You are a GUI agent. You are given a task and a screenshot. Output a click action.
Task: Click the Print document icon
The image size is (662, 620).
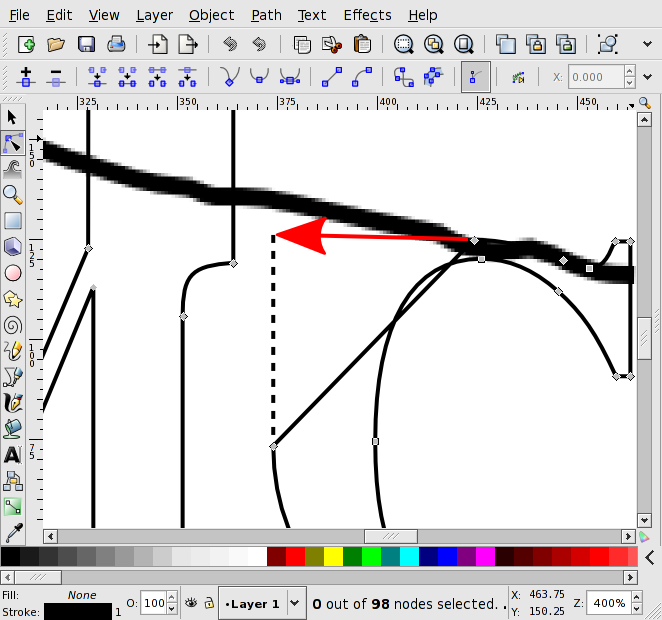116,44
